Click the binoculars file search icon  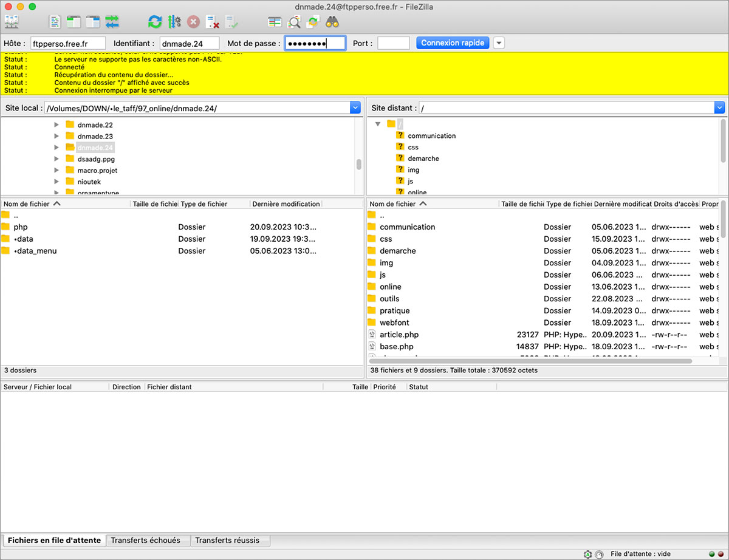coord(332,22)
